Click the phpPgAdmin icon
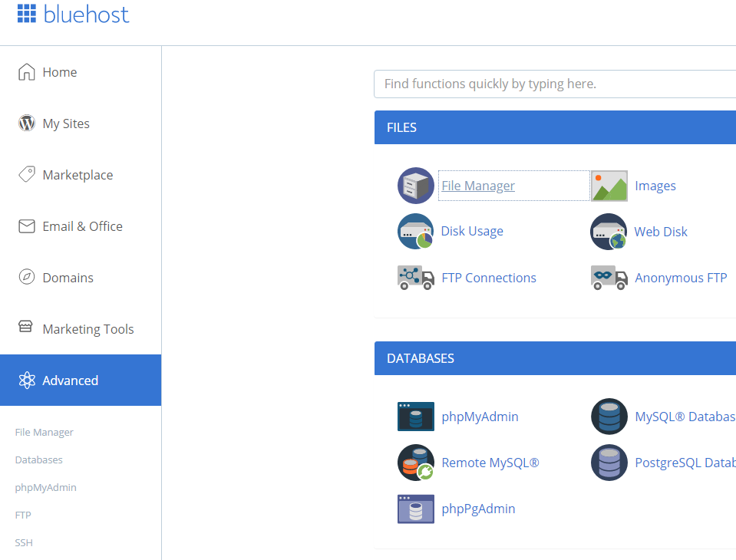 (416, 509)
